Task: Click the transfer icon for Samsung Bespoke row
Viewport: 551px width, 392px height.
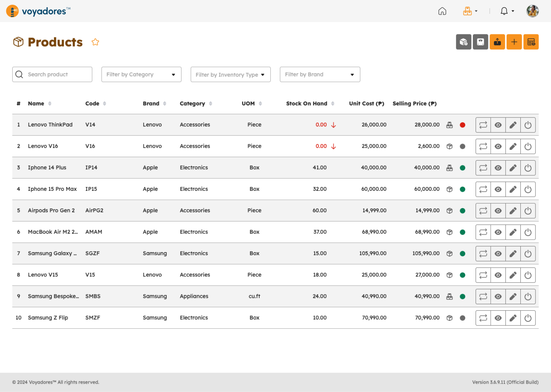Action: (483, 296)
